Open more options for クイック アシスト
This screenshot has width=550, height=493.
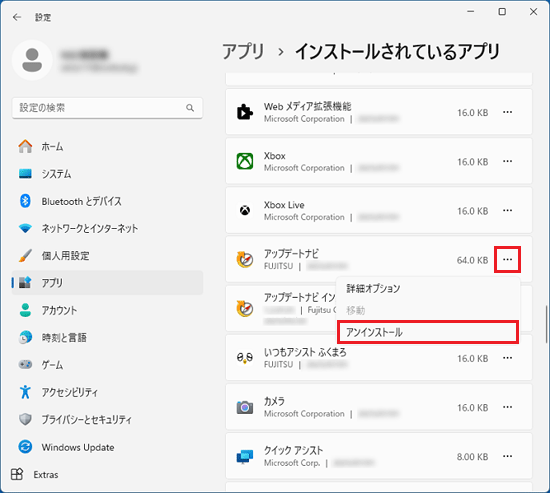[508, 456]
